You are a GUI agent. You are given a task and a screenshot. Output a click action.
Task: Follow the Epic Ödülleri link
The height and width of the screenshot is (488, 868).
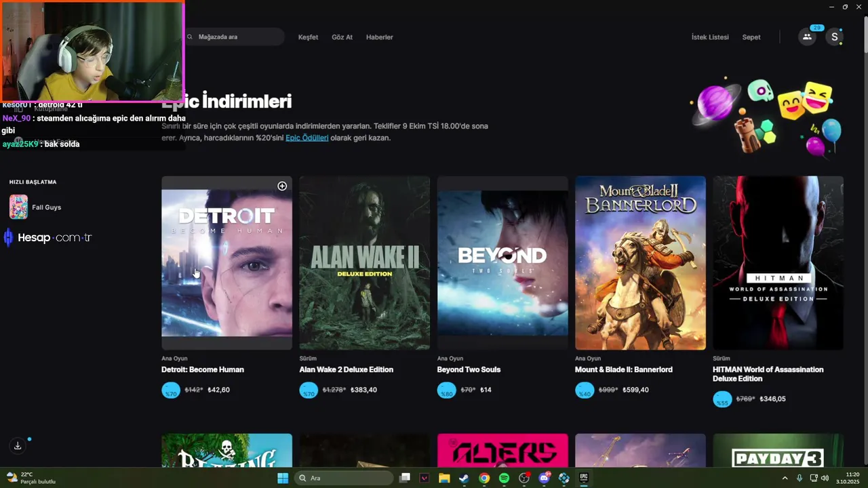point(307,138)
